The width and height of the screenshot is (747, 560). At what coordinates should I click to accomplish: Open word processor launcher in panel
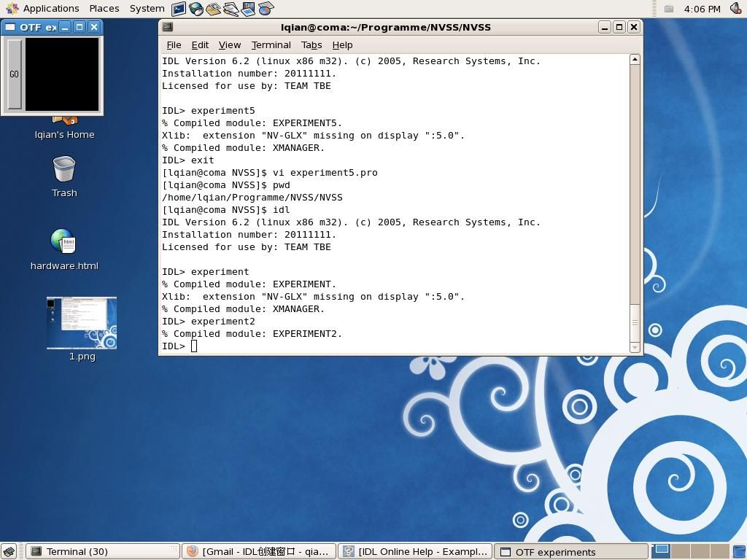231,9
